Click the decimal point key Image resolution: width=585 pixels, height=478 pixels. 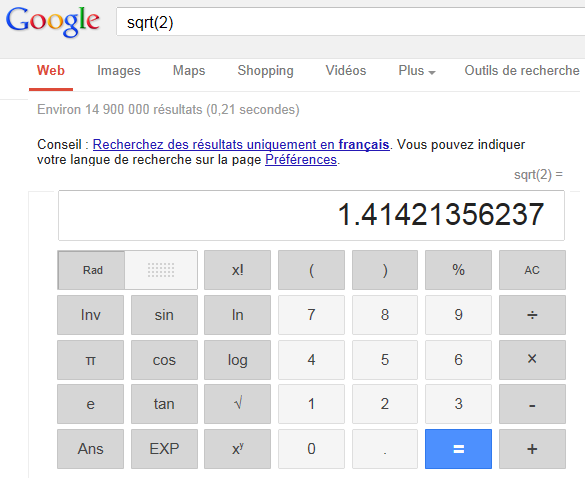point(385,449)
